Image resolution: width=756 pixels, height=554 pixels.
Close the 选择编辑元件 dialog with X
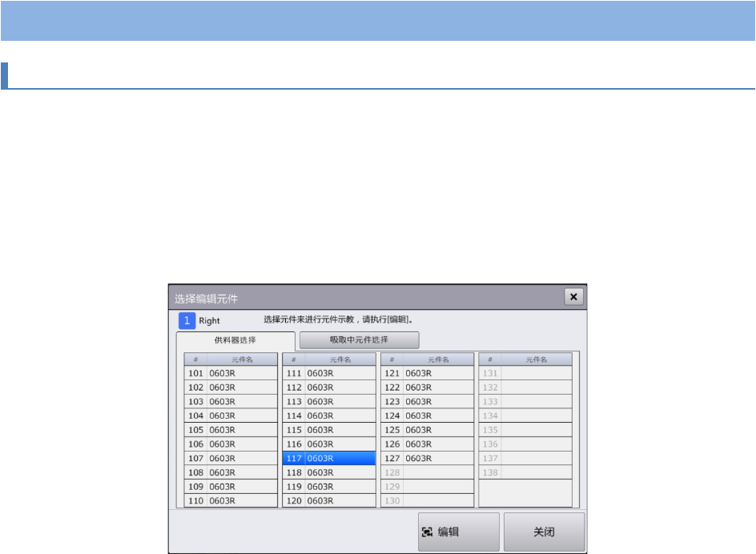click(574, 297)
